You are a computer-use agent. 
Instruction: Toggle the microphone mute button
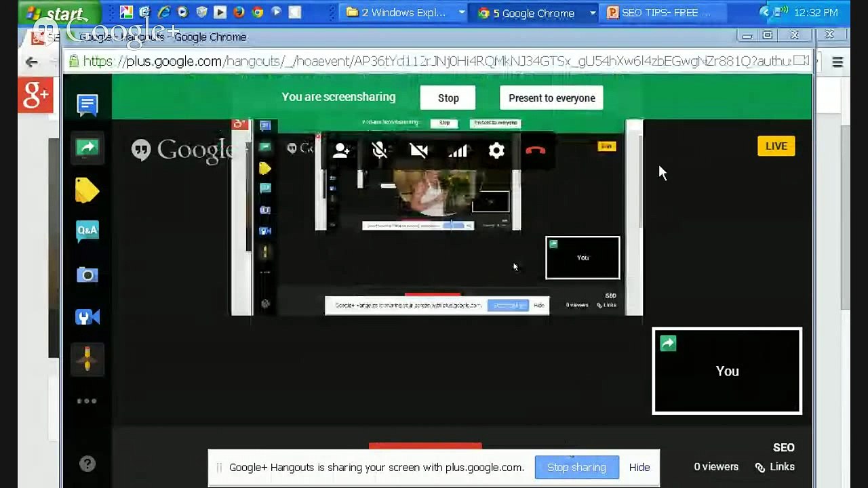380,150
